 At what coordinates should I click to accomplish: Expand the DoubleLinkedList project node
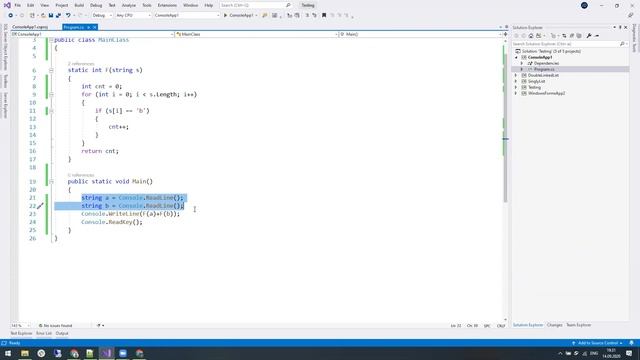pos(516,76)
